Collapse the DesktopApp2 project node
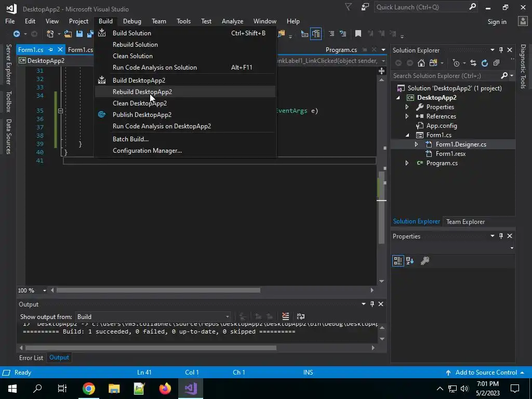The image size is (532, 399). [398, 98]
